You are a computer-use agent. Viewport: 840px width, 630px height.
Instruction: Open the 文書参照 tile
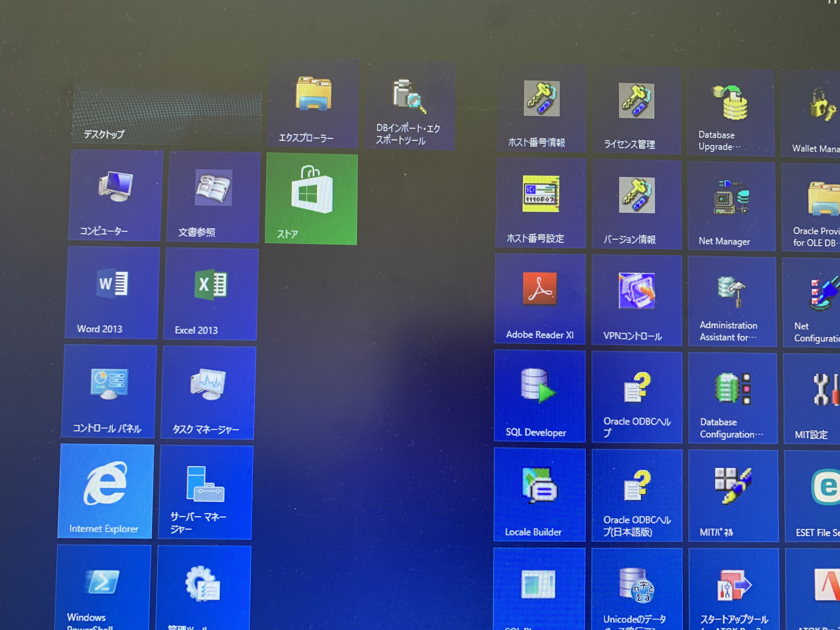point(213,197)
